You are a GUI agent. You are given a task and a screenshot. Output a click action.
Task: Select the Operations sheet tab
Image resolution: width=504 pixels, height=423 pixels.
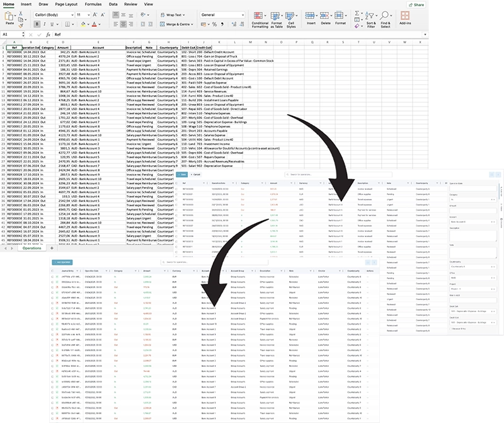pos(31,248)
